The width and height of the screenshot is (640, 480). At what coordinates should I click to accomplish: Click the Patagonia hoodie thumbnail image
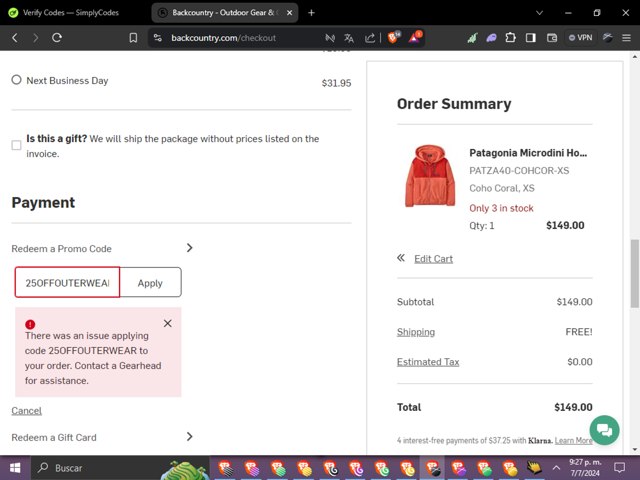(430, 176)
